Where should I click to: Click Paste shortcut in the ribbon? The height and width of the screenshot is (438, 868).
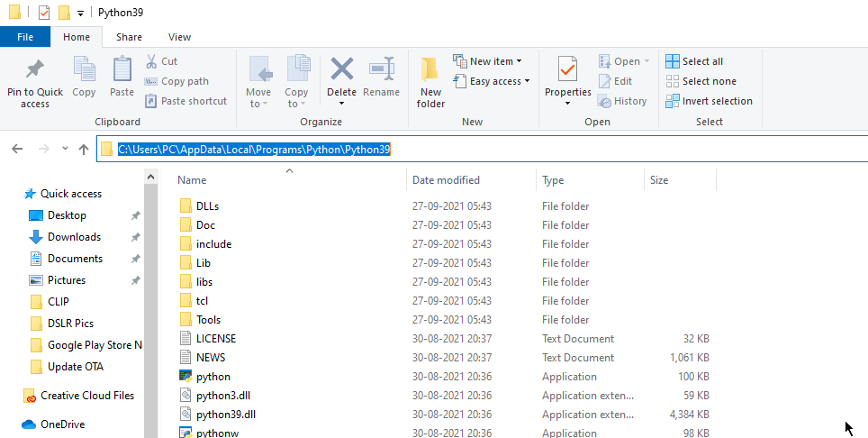pyautogui.click(x=185, y=101)
